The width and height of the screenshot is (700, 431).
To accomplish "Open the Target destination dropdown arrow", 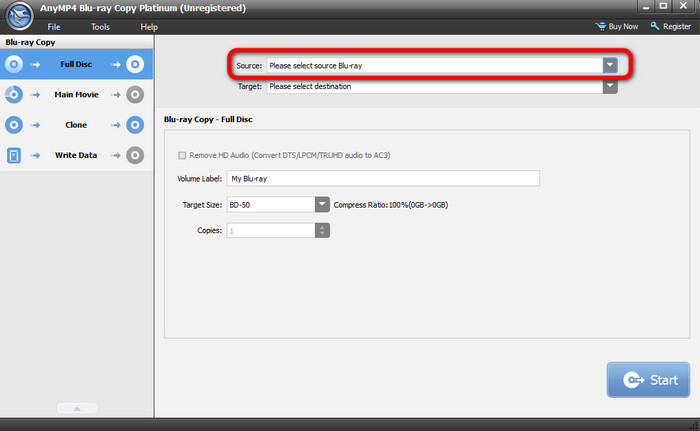I will click(x=610, y=86).
